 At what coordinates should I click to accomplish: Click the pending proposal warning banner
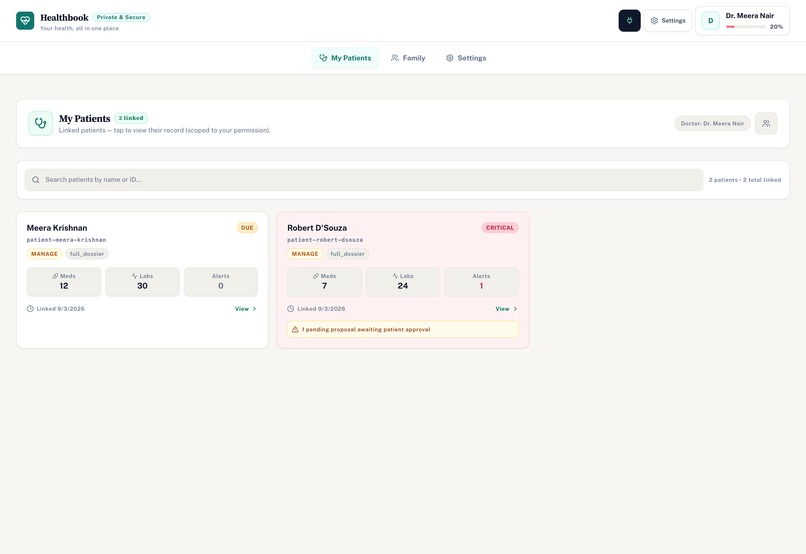coord(403,329)
